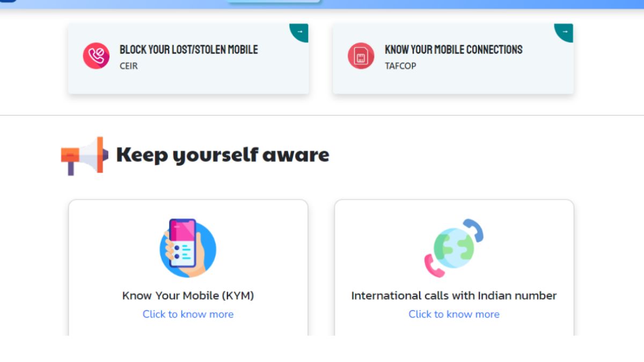
Task: Click the megaphone icon beside Keep yourself aware
Action: point(84,156)
